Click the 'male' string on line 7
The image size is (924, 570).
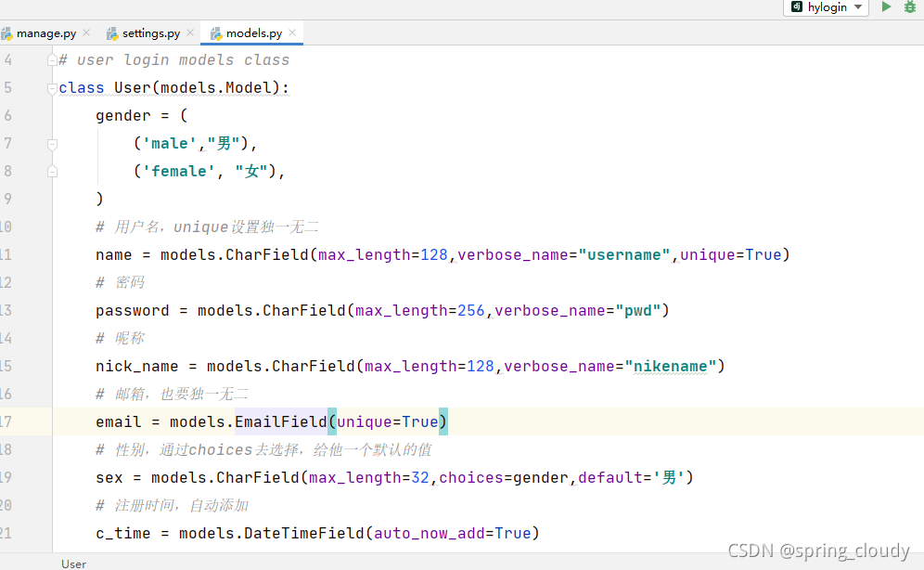[170, 143]
